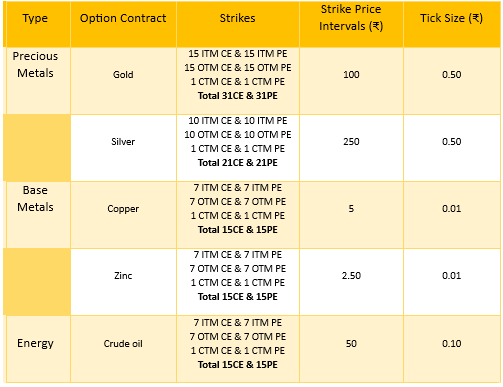This screenshot has height=387, width=503.
Task: Select the Silver option contract cell
Action: click(123, 142)
